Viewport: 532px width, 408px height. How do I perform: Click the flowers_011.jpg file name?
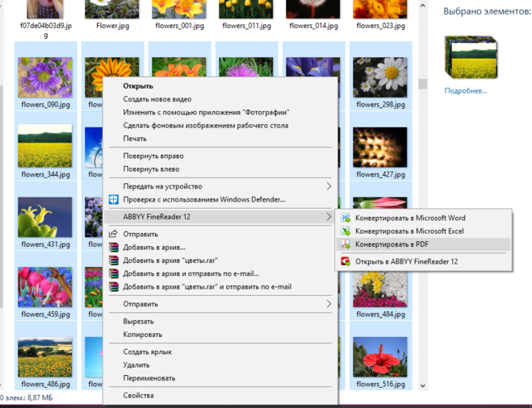(x=247, y=26)
